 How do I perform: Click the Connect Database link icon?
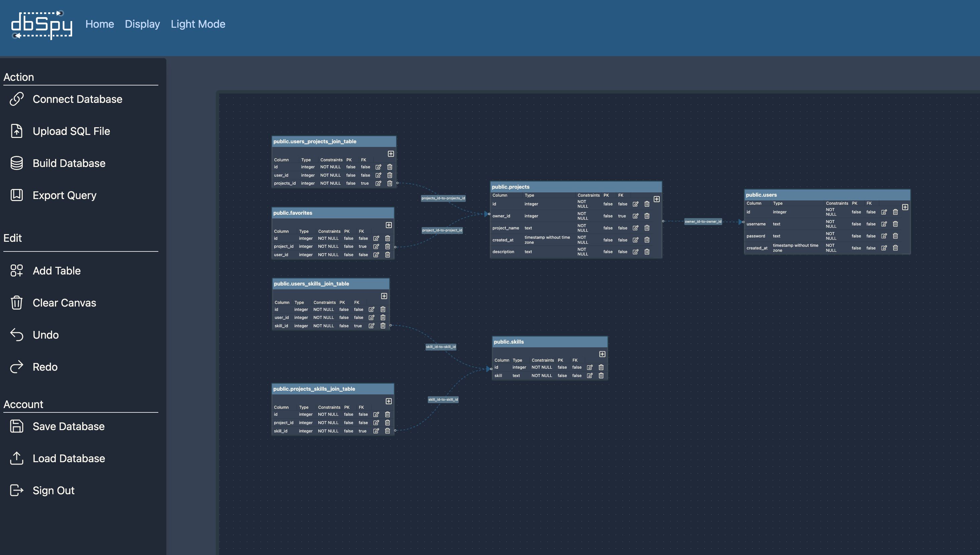point(16,99)
